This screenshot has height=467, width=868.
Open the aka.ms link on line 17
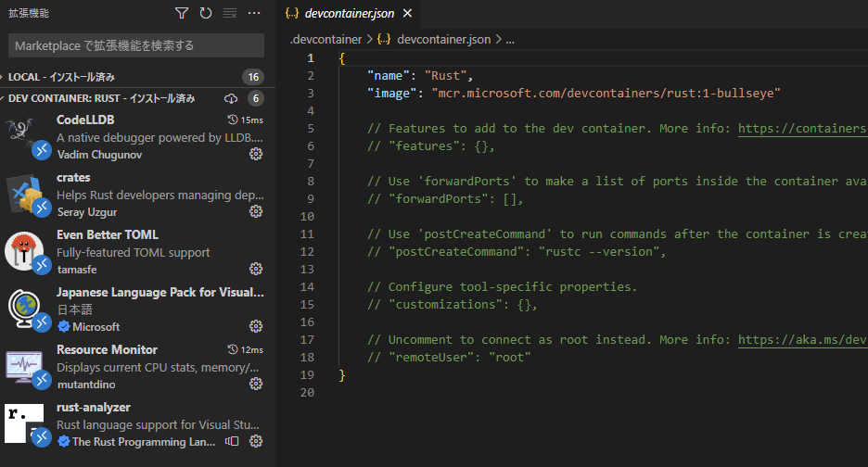(x=802, y=340)
